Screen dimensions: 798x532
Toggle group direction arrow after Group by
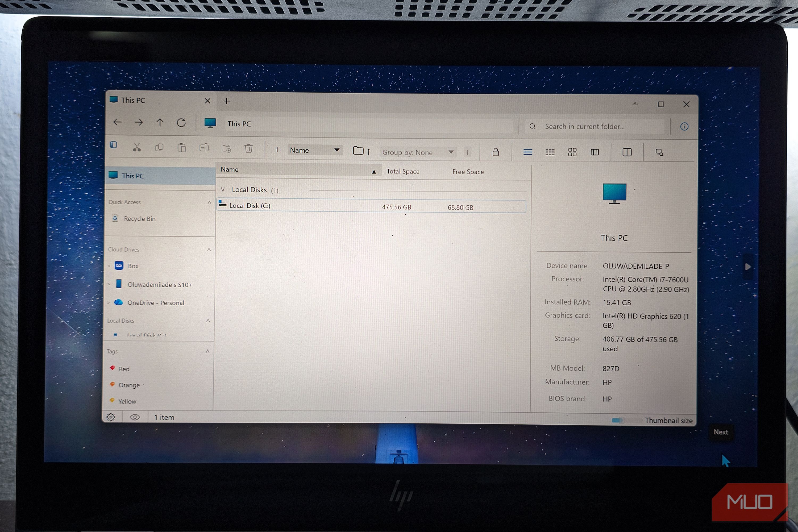(x=467, y=153)
